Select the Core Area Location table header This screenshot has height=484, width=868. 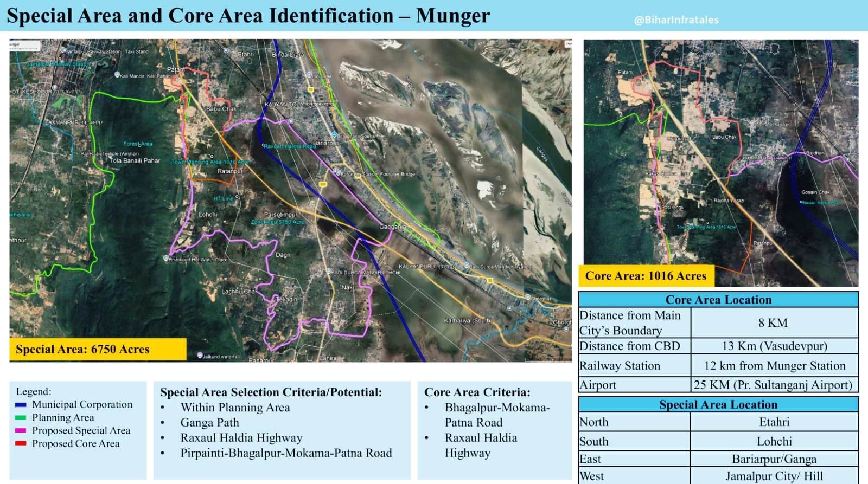pos(718,300)
